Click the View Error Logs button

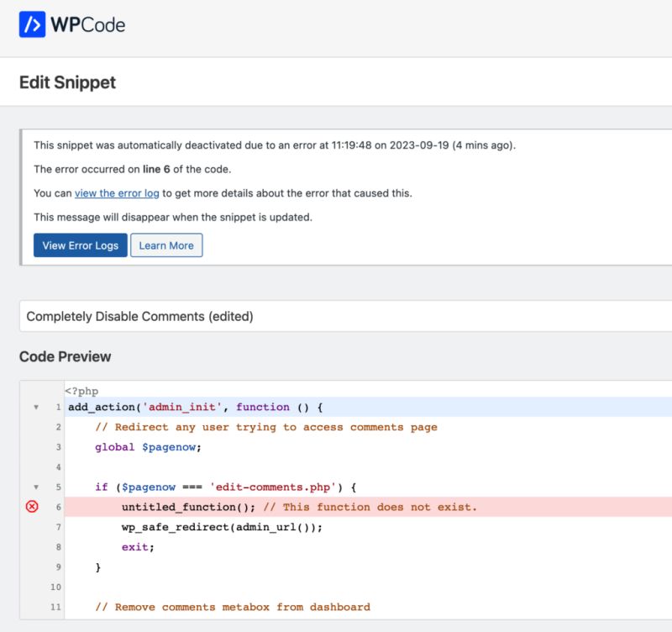(80, 245)
